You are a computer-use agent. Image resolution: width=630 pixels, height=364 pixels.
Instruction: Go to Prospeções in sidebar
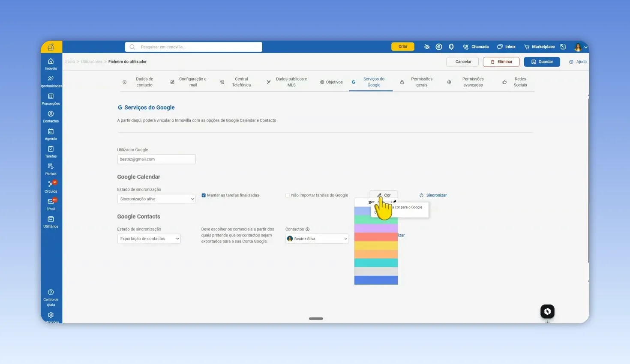point(51,99)
